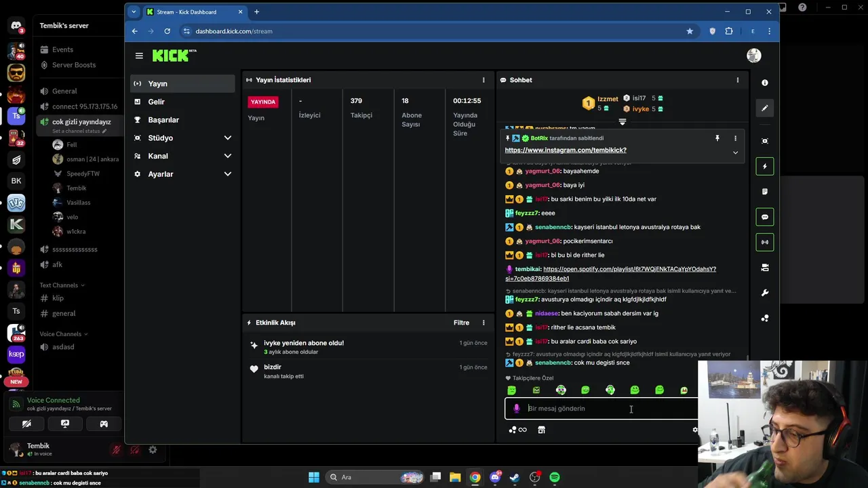The width and height of the screenshot is (868, 488).
Task: Select Başarılar in the Kick sidebar
Action: [182, 120]
